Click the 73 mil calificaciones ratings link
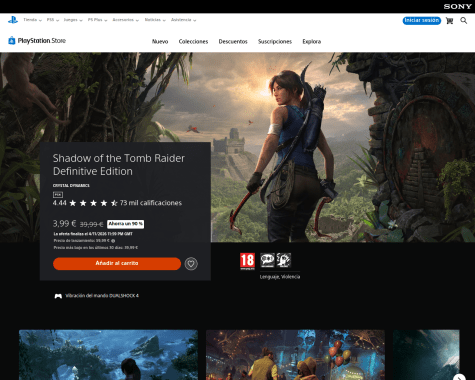Viewport: 475px width, 380px height. (151, 203)
